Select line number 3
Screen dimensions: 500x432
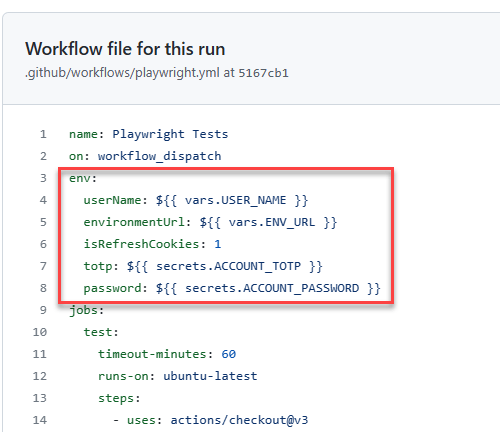point(43,178)
